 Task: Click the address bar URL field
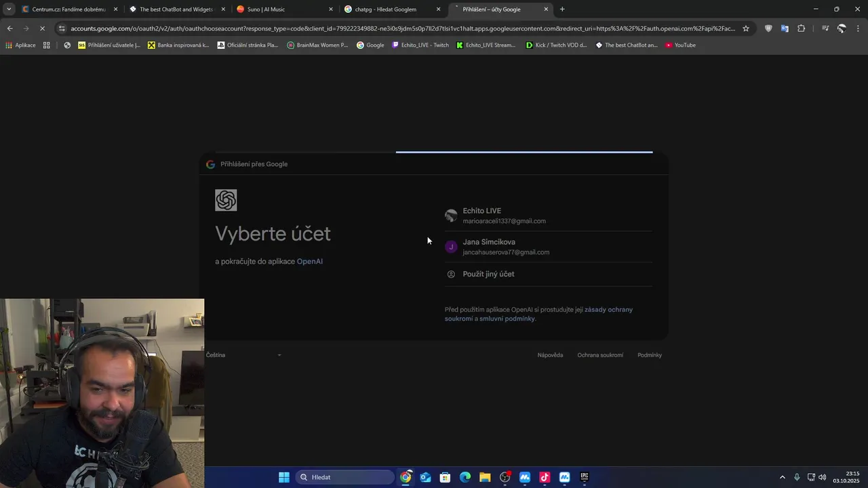pos(403,28)
